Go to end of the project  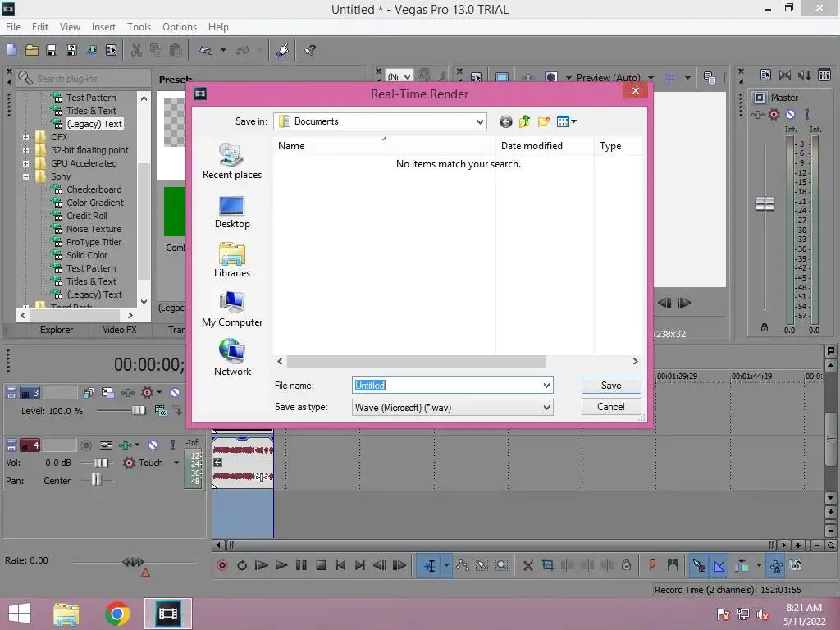coord(360,565)
